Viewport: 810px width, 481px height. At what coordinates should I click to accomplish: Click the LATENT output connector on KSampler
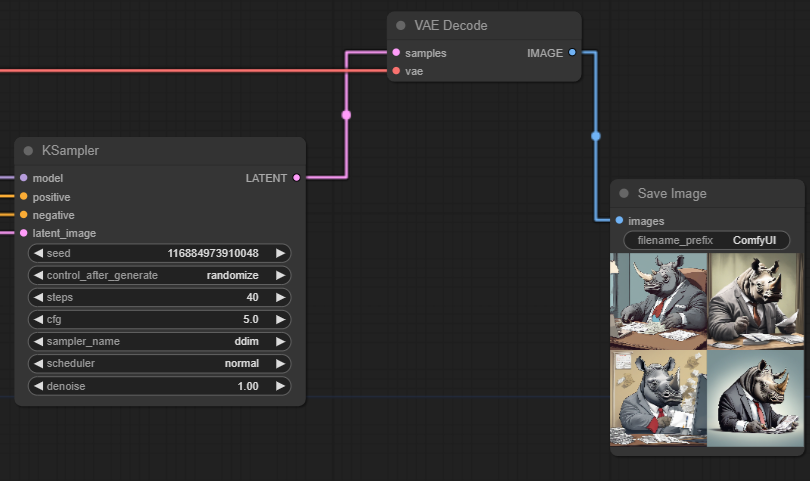(297, 178)
